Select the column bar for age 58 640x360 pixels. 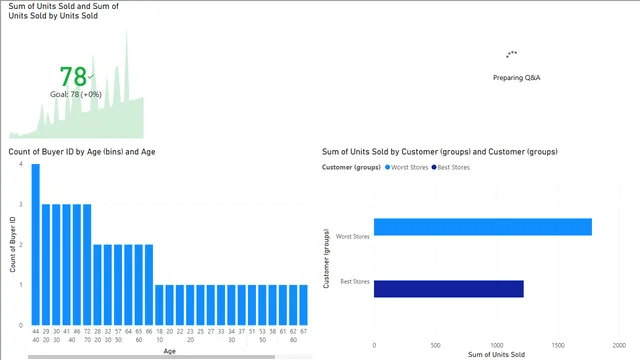273,305
